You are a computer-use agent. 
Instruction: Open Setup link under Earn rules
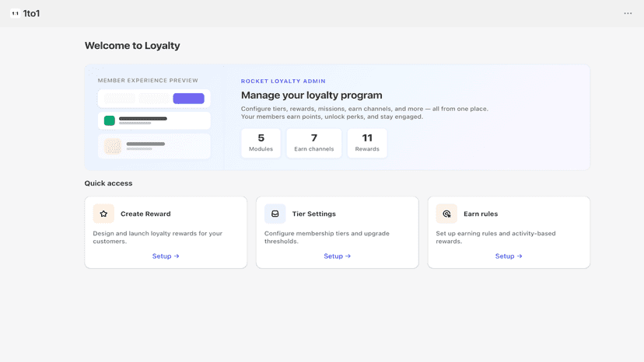[x=509, y=256]
